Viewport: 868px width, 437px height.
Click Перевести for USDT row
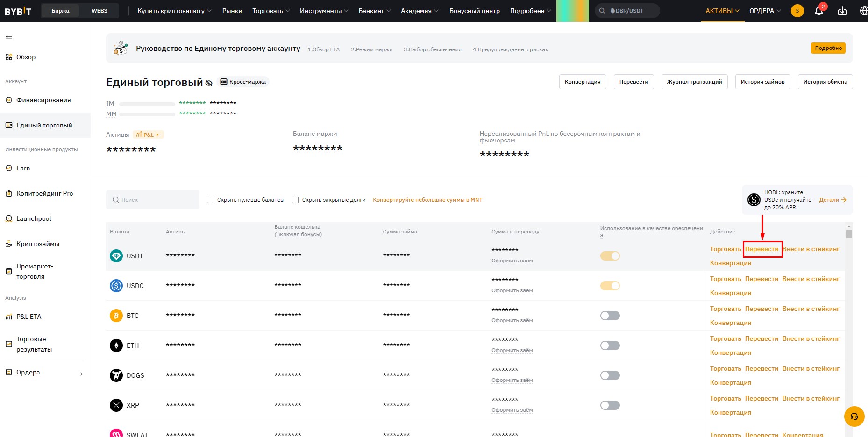click(762, 249)
